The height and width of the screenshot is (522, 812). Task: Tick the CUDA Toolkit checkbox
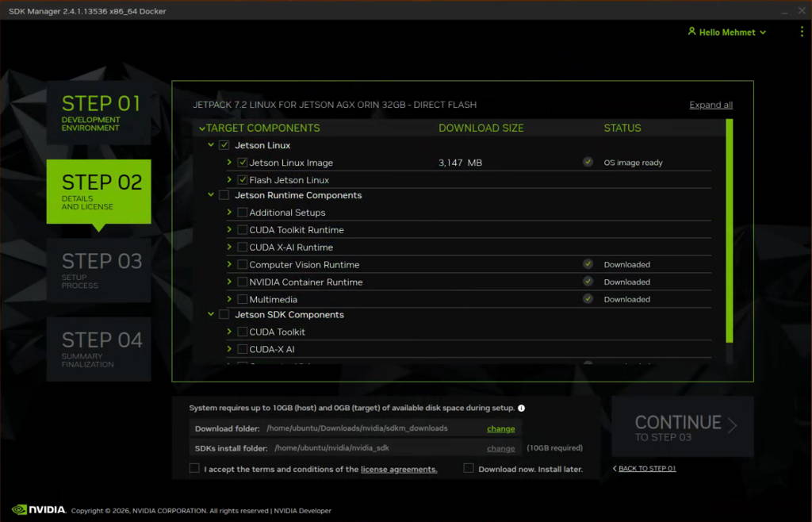click(243, 332)
